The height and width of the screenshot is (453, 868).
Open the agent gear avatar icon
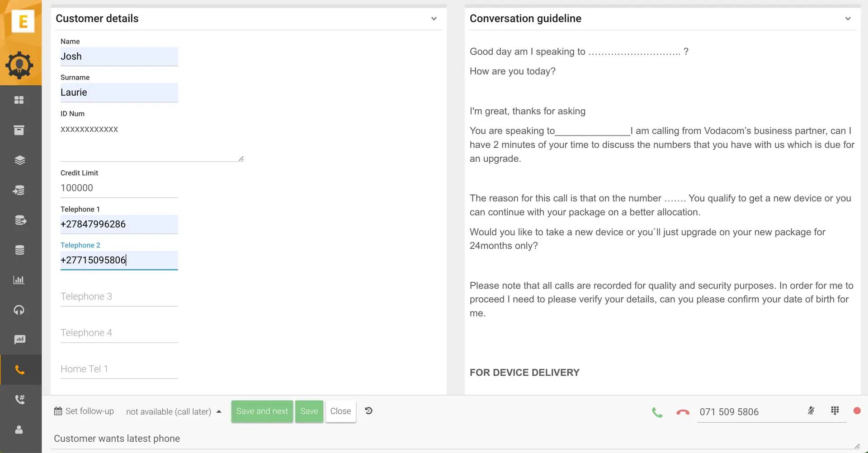pos(19,66)
